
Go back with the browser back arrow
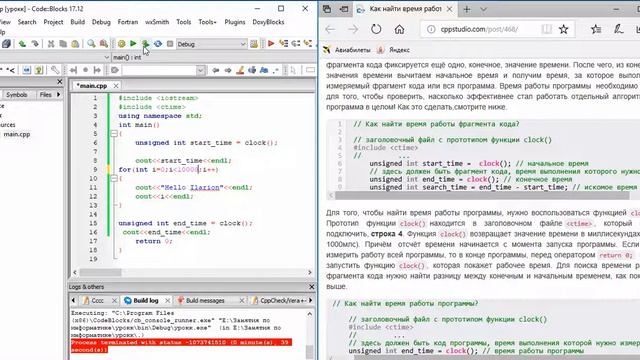pyautogui.click(x=330, y=29)
